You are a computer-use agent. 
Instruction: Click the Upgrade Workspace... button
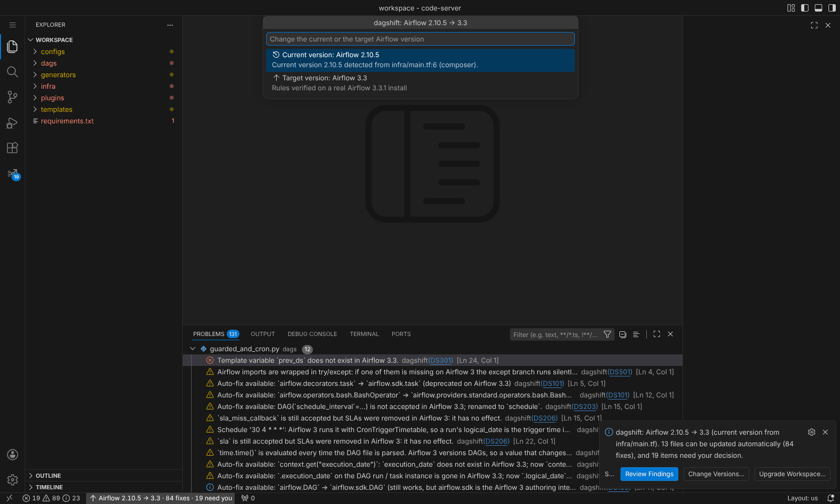[x=792, y=474]
